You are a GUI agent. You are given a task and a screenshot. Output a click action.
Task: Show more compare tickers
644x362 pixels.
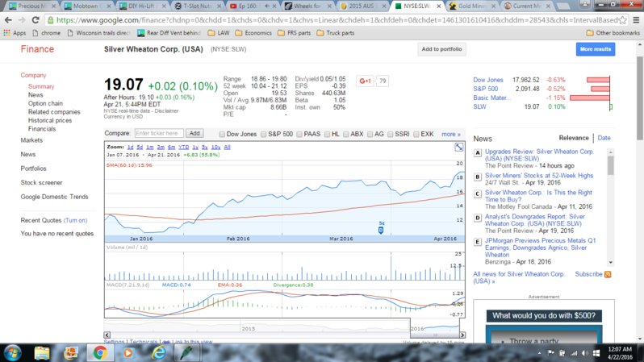click(x=451, y=134)
